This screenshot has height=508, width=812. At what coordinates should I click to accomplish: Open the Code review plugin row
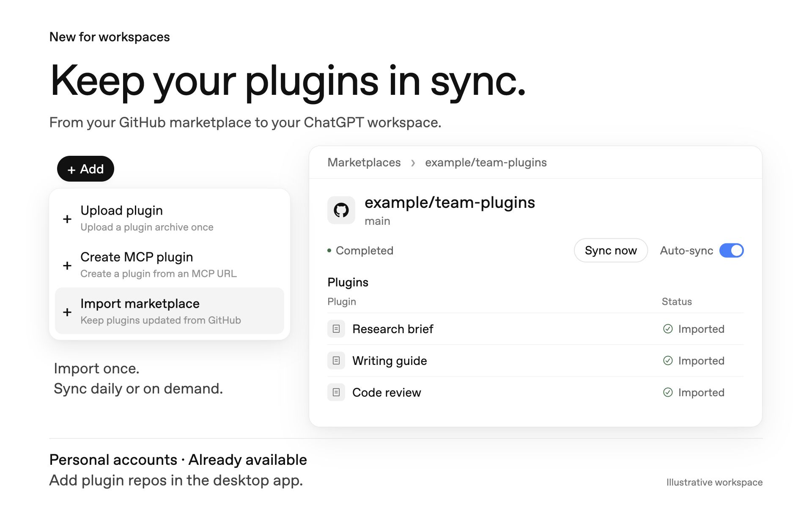pos(535,392)
